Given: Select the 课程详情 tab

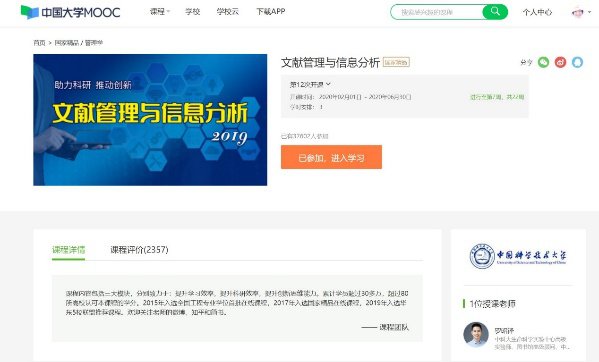Looking at the screenshot, I should pos(68,250).
